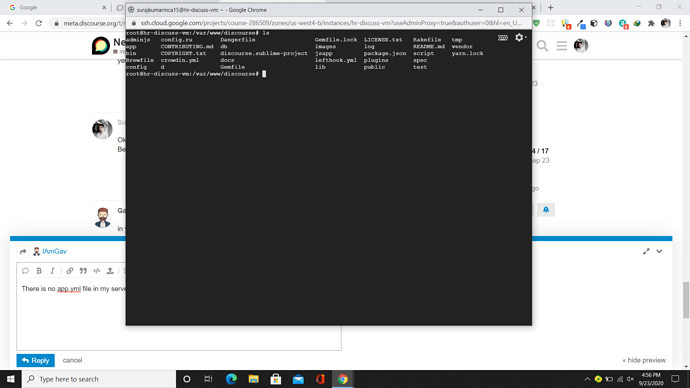Launch Microsoft Edge from the taskbar
The image size is (690, 388).
(231, 379)
